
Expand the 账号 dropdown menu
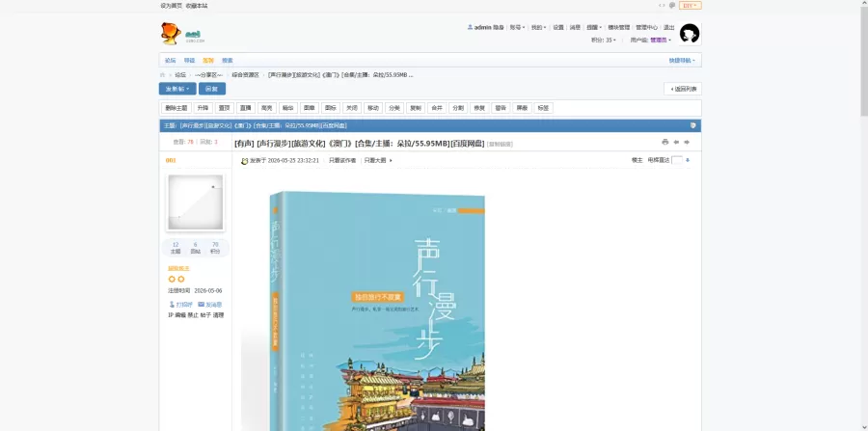tap(517, 27)
